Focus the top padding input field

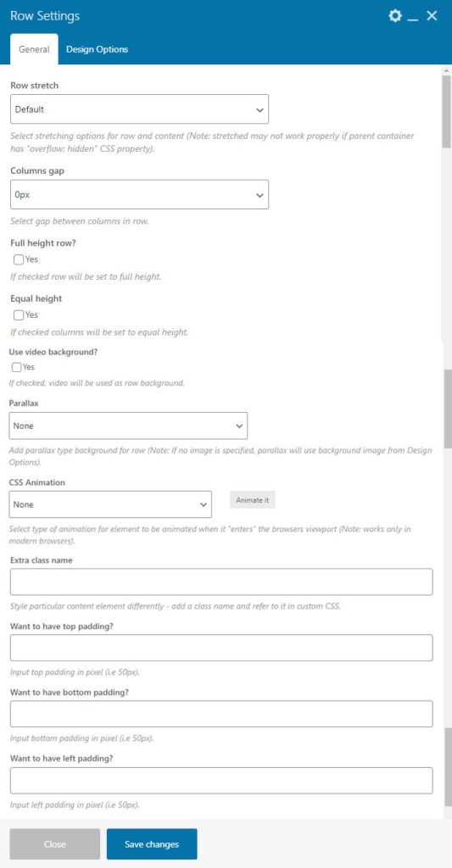coord(221,648)
